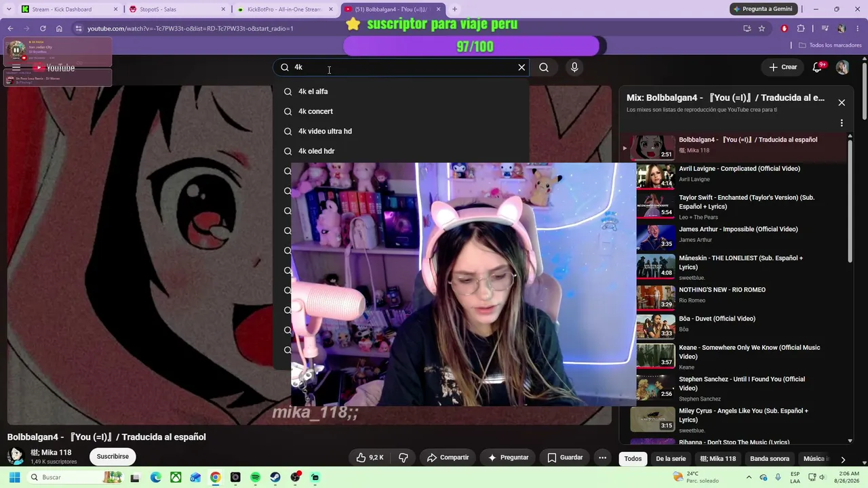Save the video with Guardar
Viewport: 868px width, 488px height.
pos(565,457)
